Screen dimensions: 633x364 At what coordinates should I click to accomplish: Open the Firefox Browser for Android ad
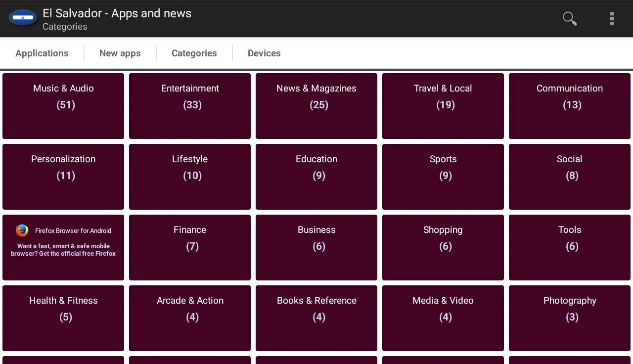click(x=63, y=248)
